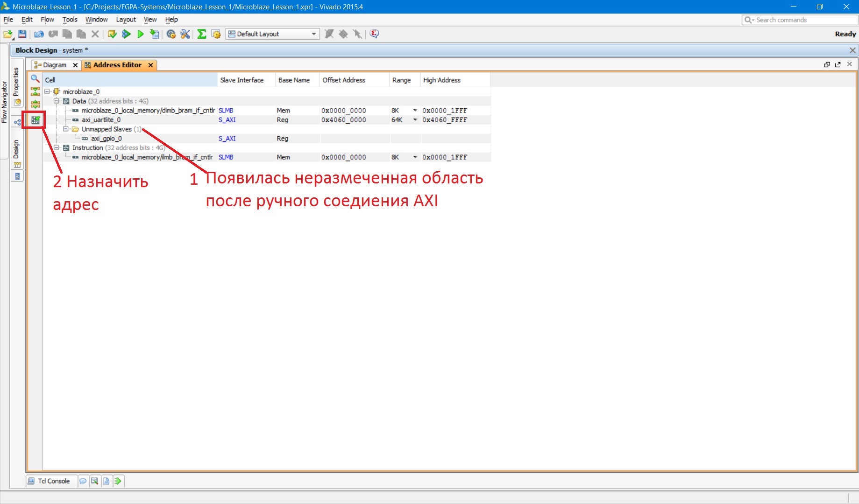Select the axi_gpio_0 unmapped slave row
The height and width of the screenshot is (504, 859).
[x=106, y=139]
